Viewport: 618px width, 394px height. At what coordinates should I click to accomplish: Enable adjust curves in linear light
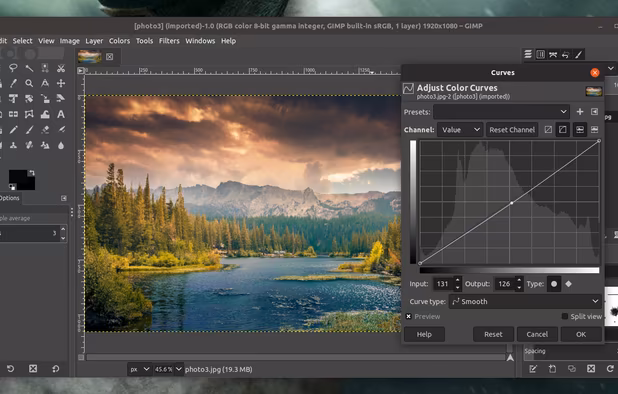click(548, 130)
